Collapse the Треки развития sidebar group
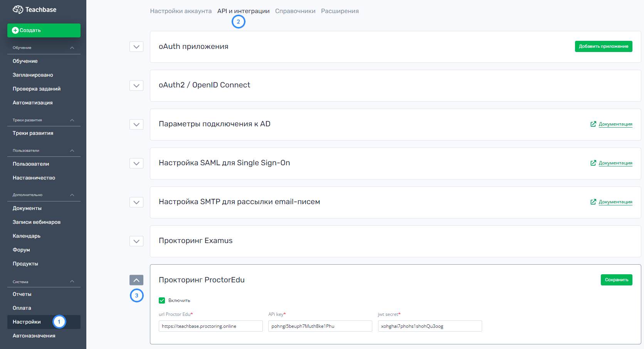 pyautogui.click(x=72, y=120)
